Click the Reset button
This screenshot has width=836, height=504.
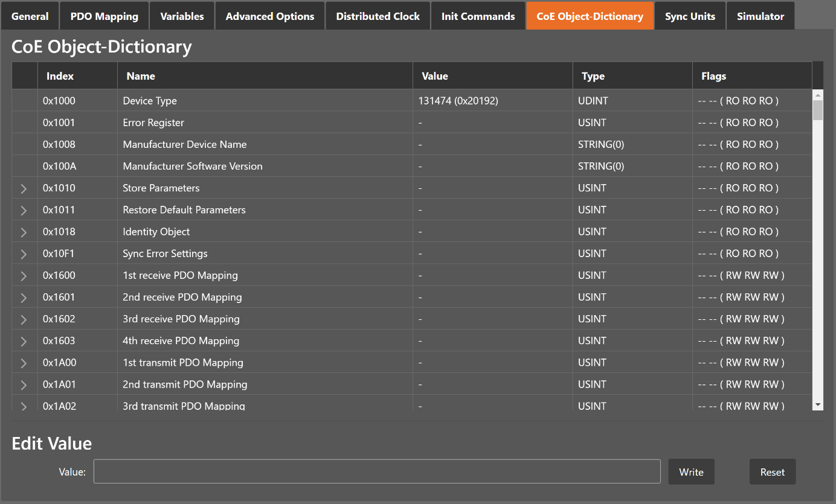pos(772,472)
